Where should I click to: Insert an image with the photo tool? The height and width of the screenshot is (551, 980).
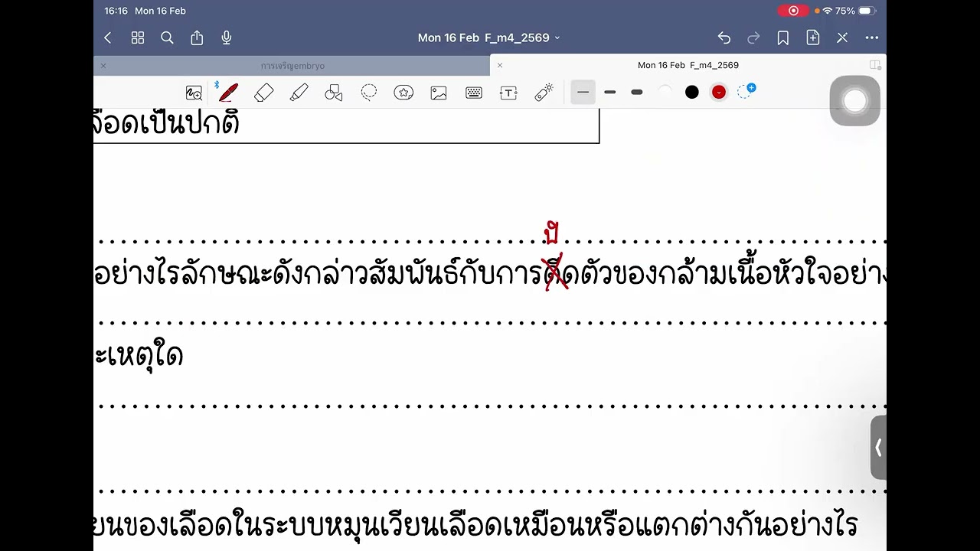[439, 93]
